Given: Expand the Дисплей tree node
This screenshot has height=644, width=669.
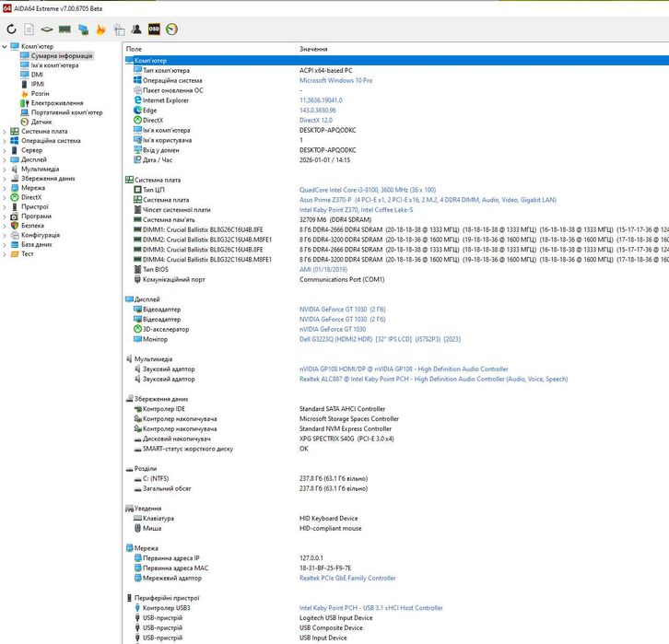Looking at the screenshot, I should tap(5, 159).
